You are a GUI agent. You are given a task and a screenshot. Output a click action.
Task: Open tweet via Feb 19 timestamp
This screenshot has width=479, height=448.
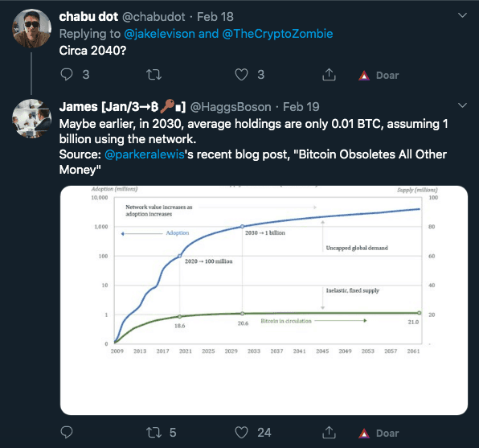[x=301, y=107]
